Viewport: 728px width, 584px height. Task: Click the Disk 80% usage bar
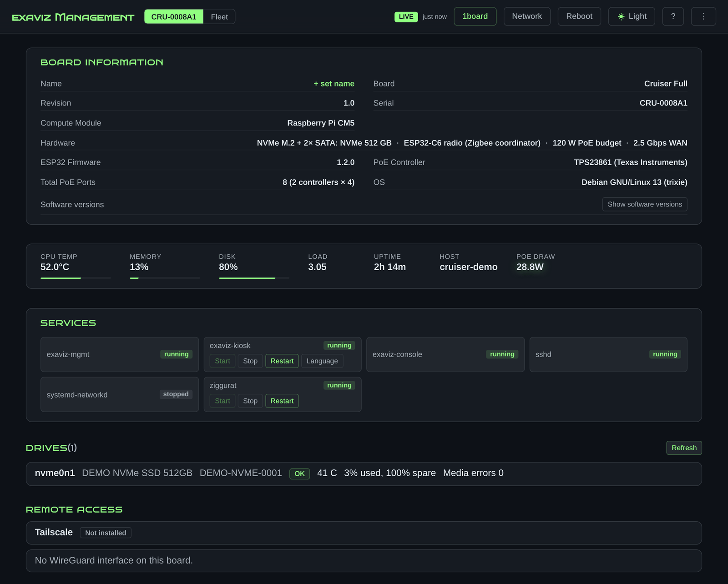254,278
